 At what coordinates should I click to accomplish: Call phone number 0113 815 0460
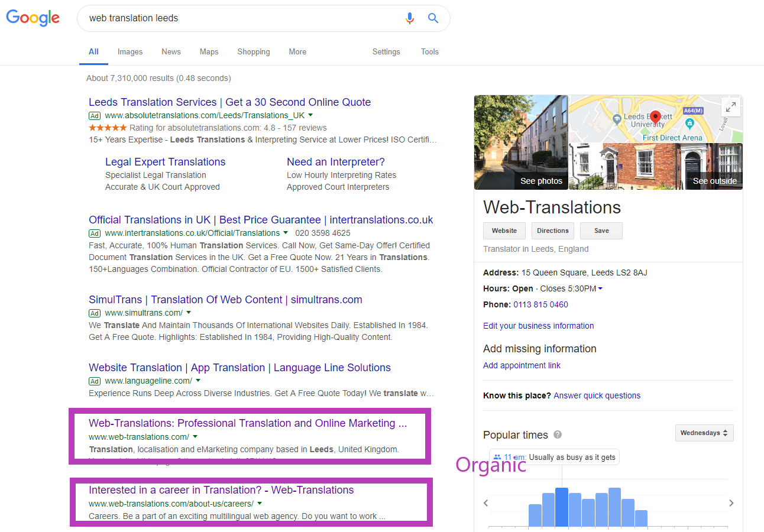(x=540, y=304)
